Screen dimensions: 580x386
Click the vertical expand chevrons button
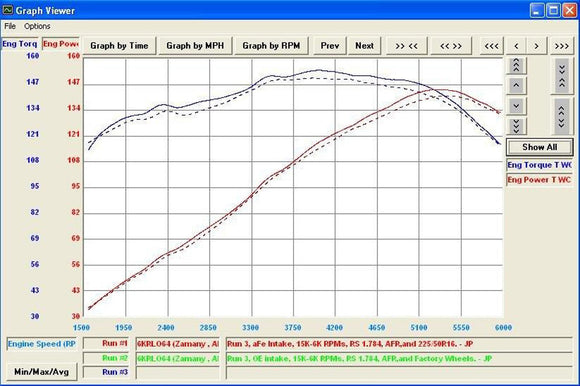click(x=562, y=116)
